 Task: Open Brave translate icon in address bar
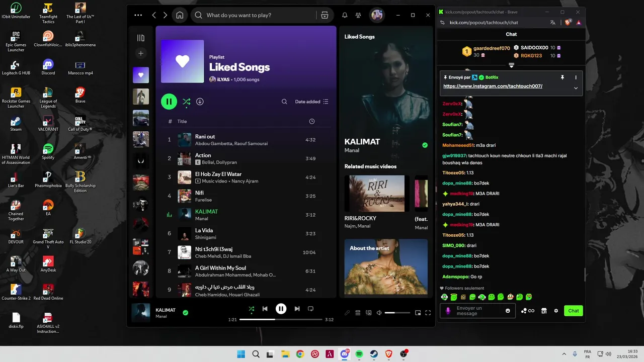coord(553,23)
